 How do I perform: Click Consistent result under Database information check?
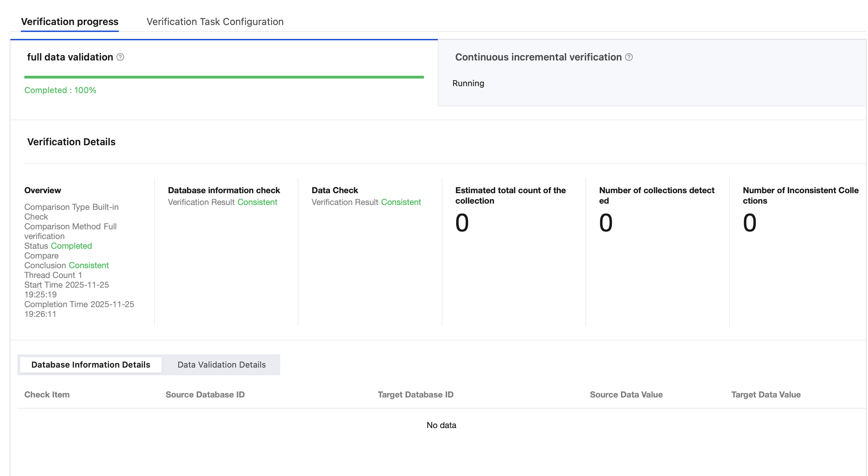[257, 202]
